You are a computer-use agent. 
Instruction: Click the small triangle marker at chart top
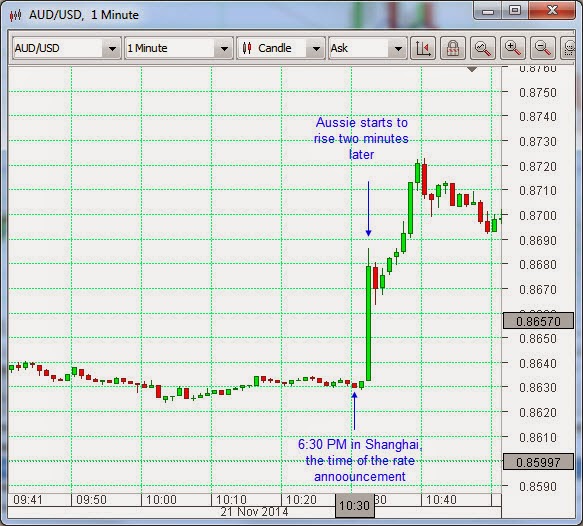coord(472,69)
